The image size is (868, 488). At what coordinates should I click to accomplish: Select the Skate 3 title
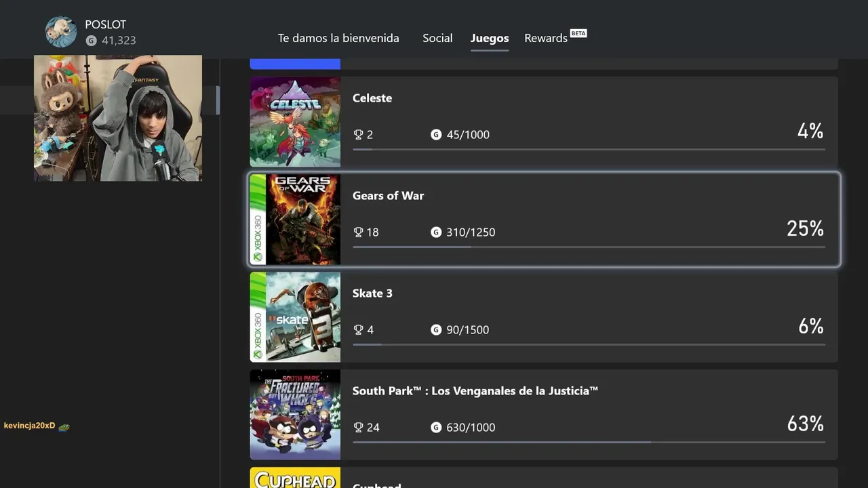click(372, 293)
